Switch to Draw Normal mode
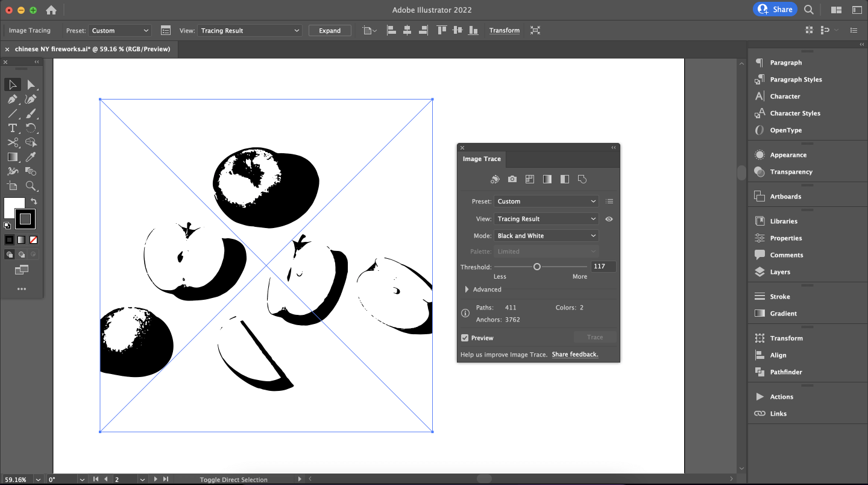Image resolution: width=868 pixels, height=485 pixels. [9, 255]
